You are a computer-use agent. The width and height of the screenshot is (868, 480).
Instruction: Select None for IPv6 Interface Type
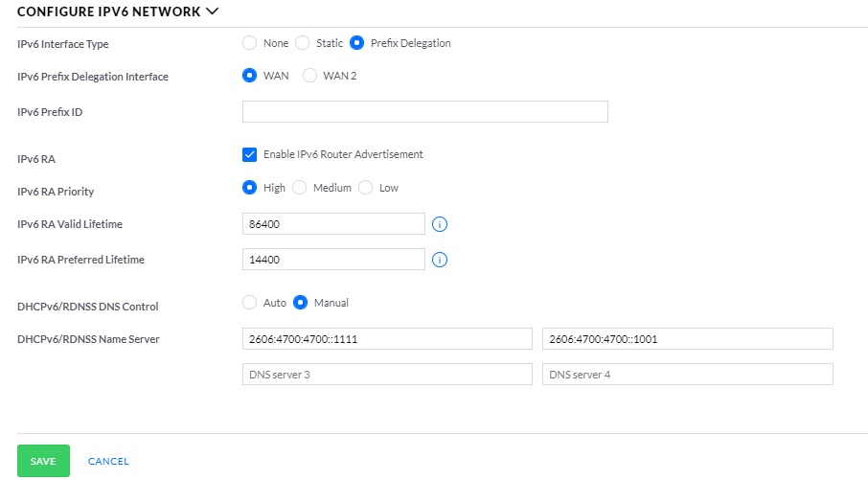coord(250,43)
